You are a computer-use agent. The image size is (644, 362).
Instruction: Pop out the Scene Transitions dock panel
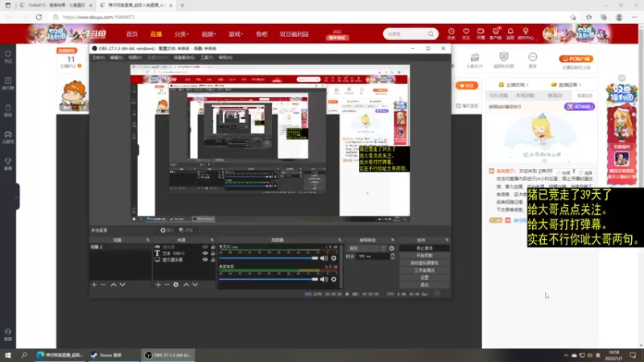click(393, 240)
